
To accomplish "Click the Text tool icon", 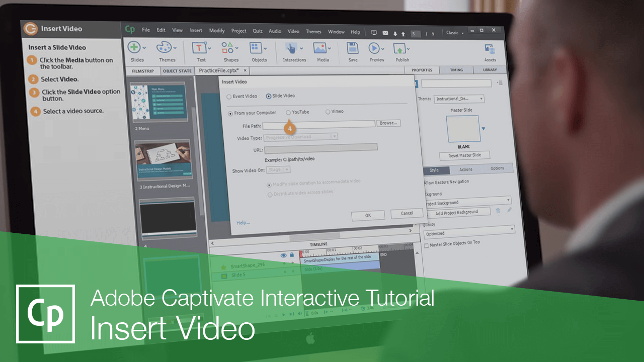I will click(x=199, y=48).
